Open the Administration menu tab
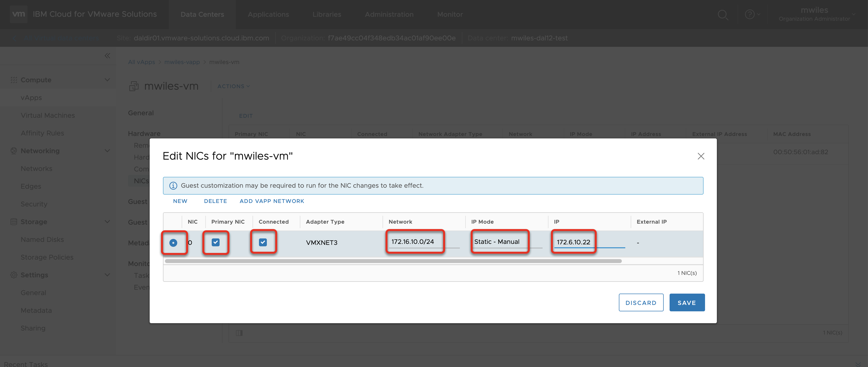Image resolution: width=868 pixels, height=367 pixels. point(389,15)
